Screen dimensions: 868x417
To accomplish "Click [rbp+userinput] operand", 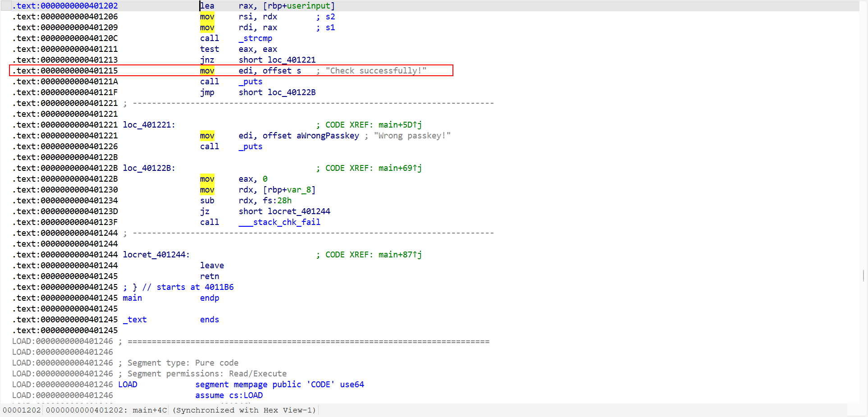I will click(299, 6).
